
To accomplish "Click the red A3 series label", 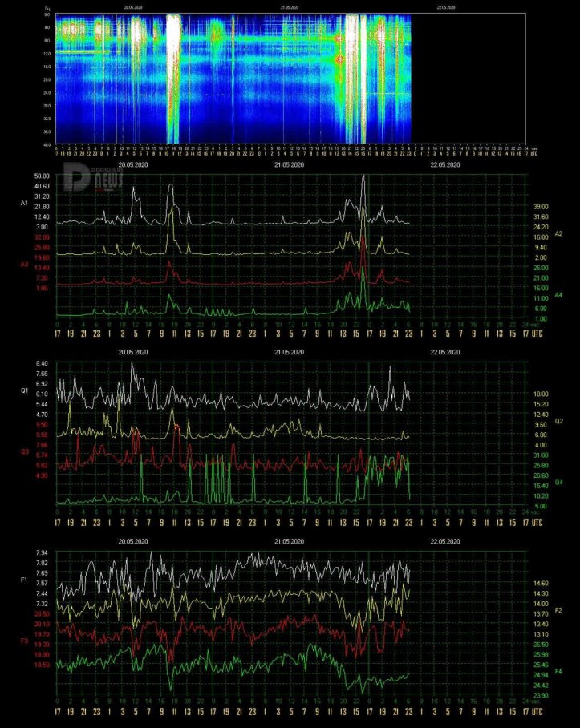I will [24, 263].
